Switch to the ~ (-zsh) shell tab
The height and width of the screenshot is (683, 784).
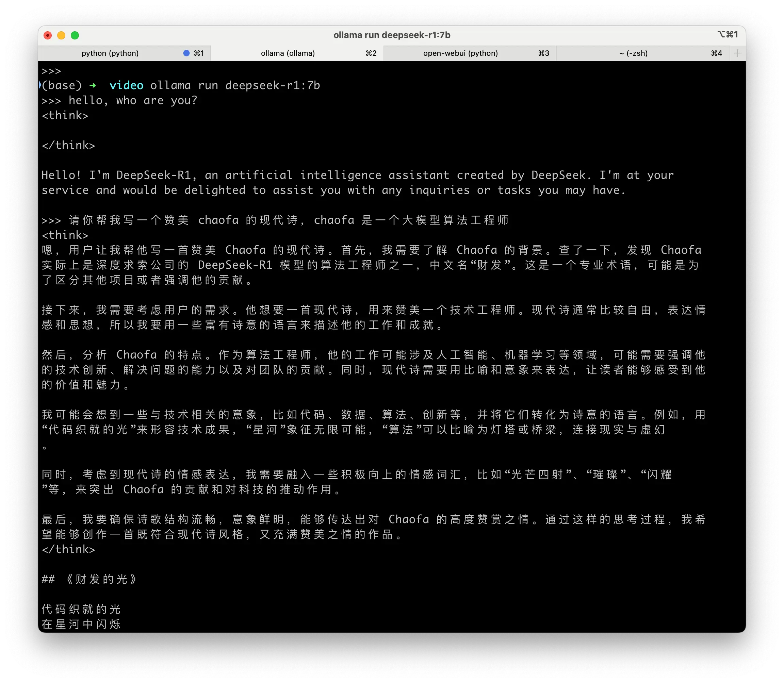coord(633,53)
